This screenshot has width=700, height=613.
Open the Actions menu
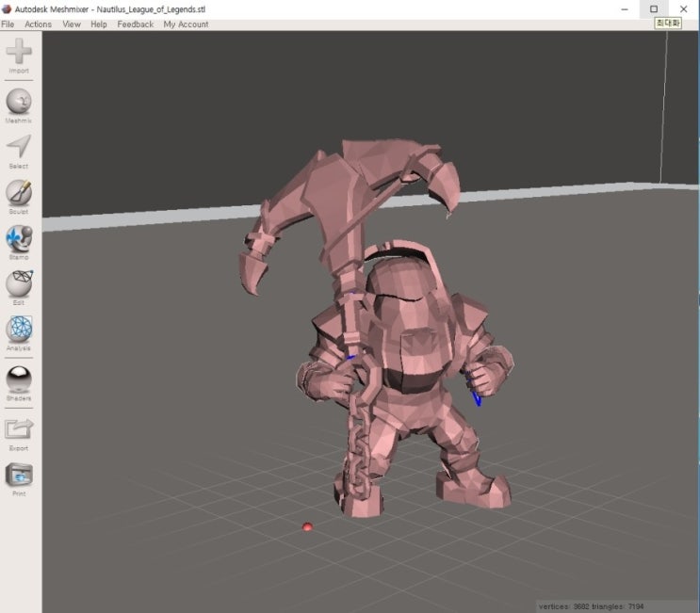pyautogui.click(x=38, y=24)
